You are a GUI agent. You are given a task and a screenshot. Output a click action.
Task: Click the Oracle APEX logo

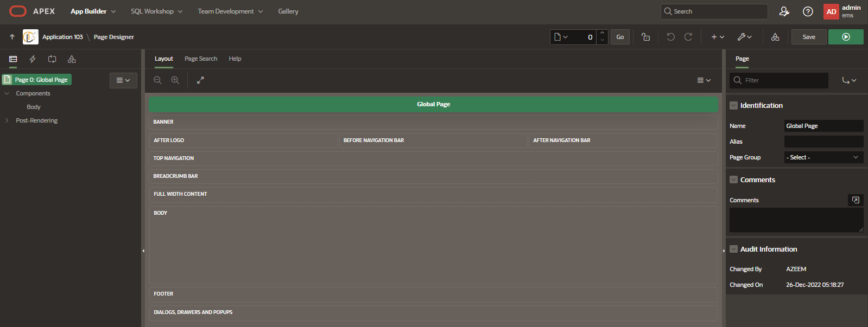click(x=32, y=11)
